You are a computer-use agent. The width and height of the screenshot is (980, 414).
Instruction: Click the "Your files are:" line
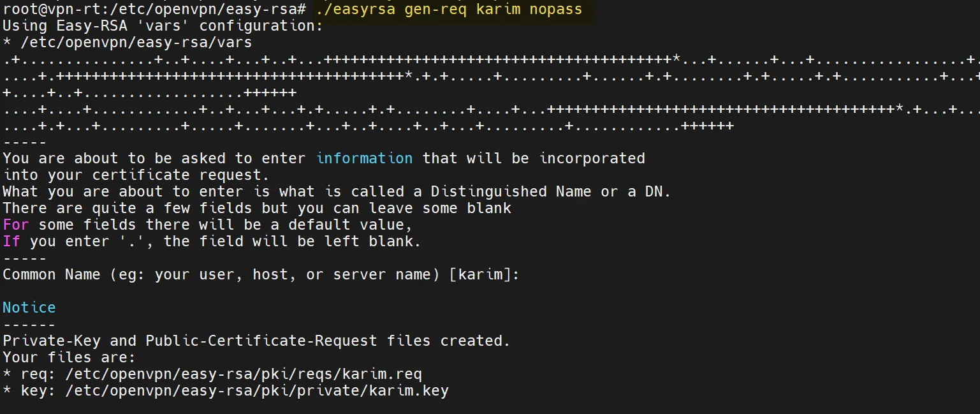coord(69,357)
